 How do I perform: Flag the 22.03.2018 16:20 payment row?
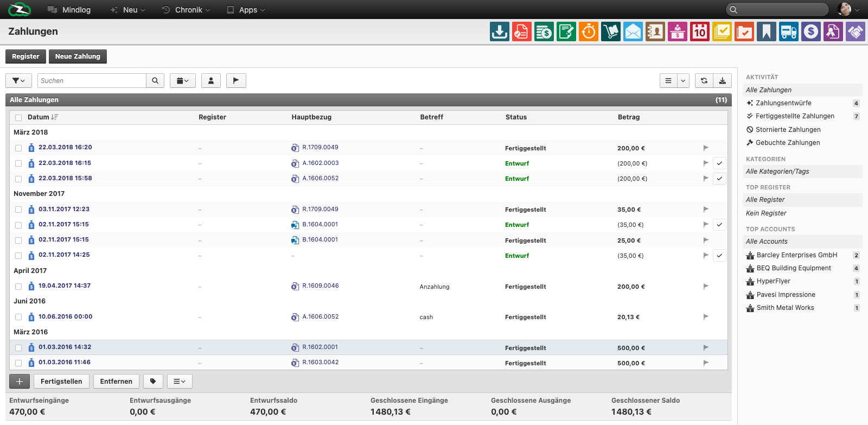click(x=706, y=148)
